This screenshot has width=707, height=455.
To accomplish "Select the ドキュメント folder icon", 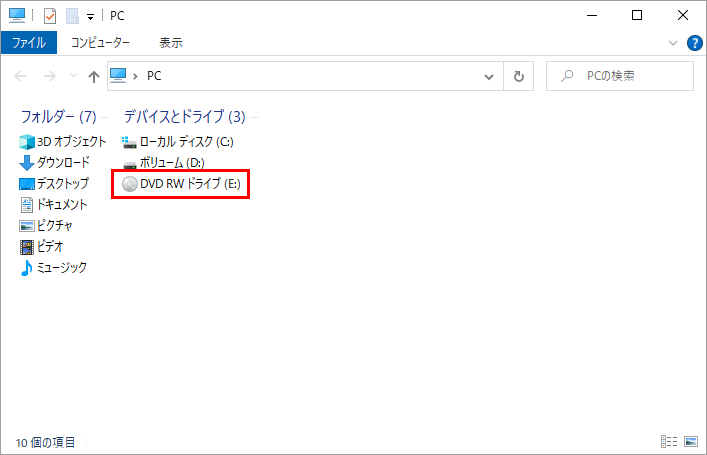I will [x=27, y=205].
